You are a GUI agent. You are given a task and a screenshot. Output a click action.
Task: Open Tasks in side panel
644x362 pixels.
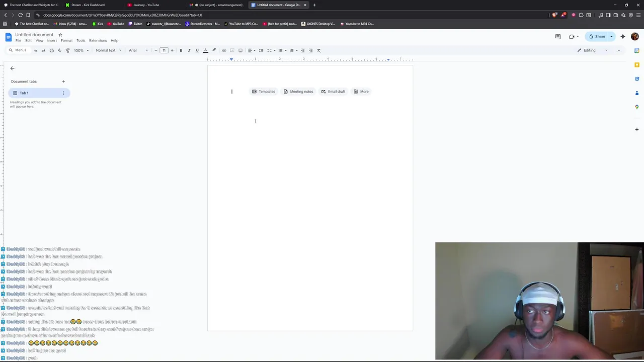[636, 79]
